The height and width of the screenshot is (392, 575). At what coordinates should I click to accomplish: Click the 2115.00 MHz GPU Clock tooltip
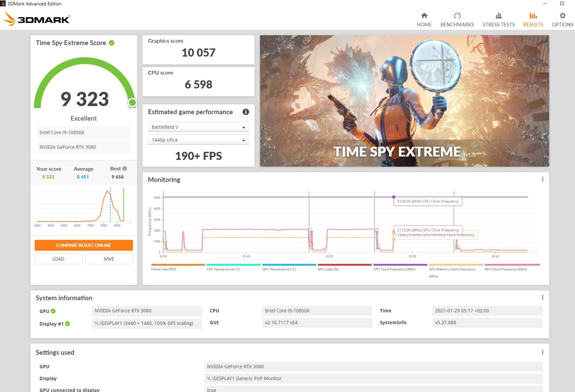428,230
